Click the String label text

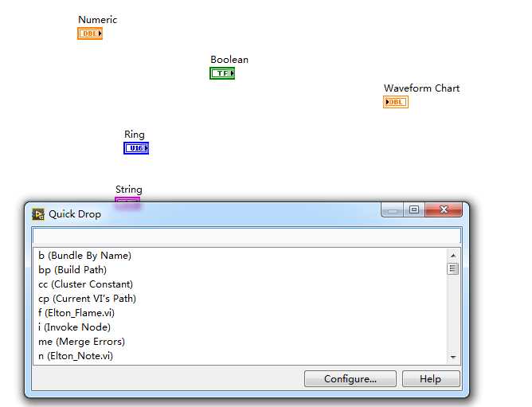(129, 190)
